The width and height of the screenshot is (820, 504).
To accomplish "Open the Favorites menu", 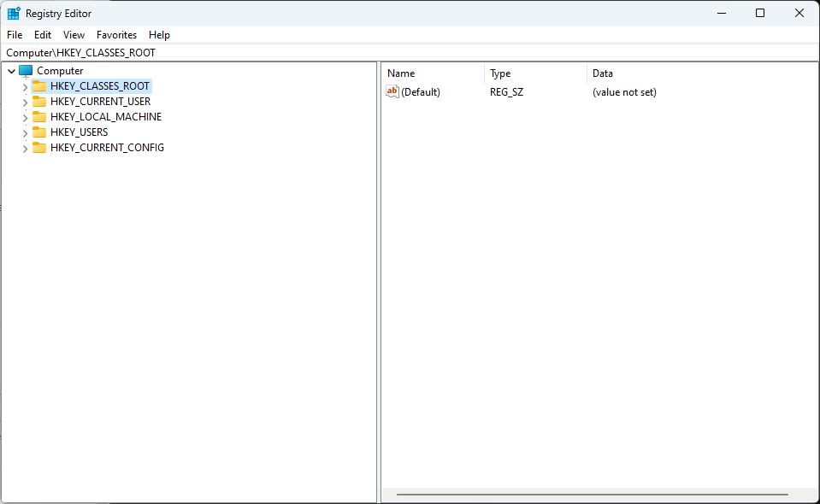I will pos(116,35).
